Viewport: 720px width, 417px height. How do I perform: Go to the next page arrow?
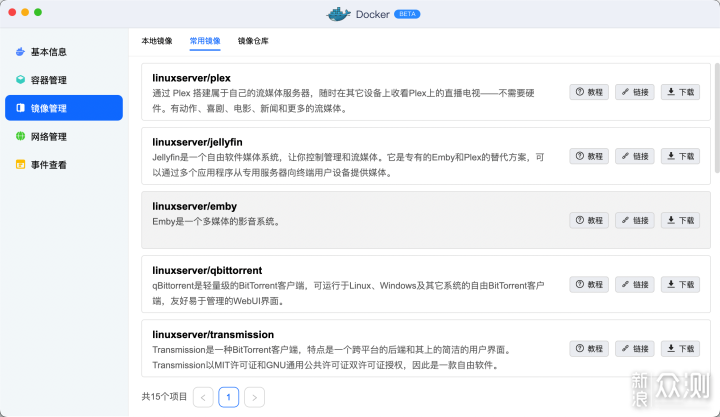point(254,397)
